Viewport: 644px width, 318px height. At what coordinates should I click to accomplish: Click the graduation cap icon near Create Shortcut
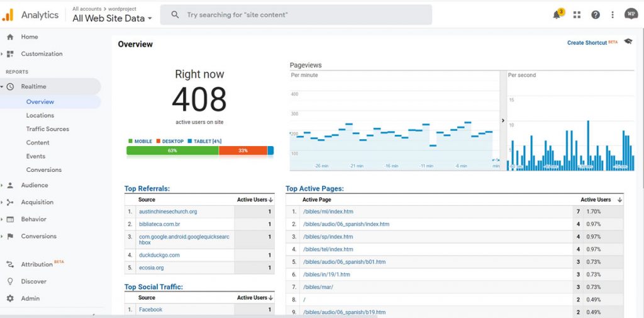coord(628,42)
